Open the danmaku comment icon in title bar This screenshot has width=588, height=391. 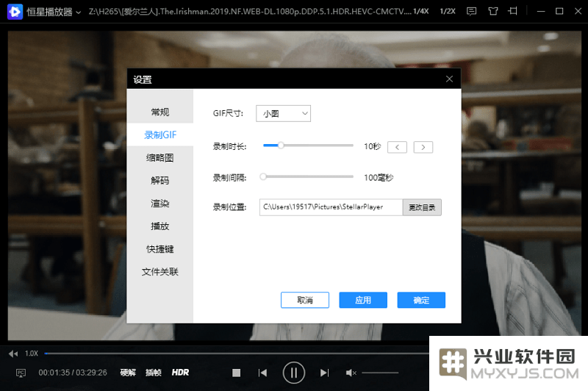(x=471, y=11)
